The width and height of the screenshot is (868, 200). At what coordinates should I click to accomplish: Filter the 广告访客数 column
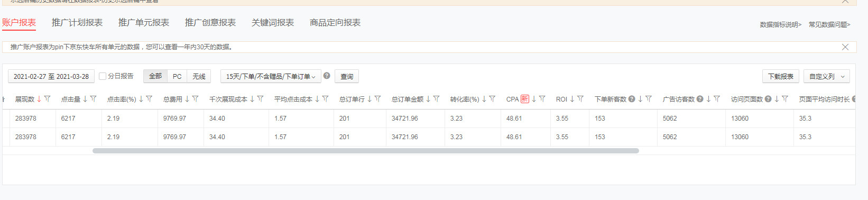[717, 99]
